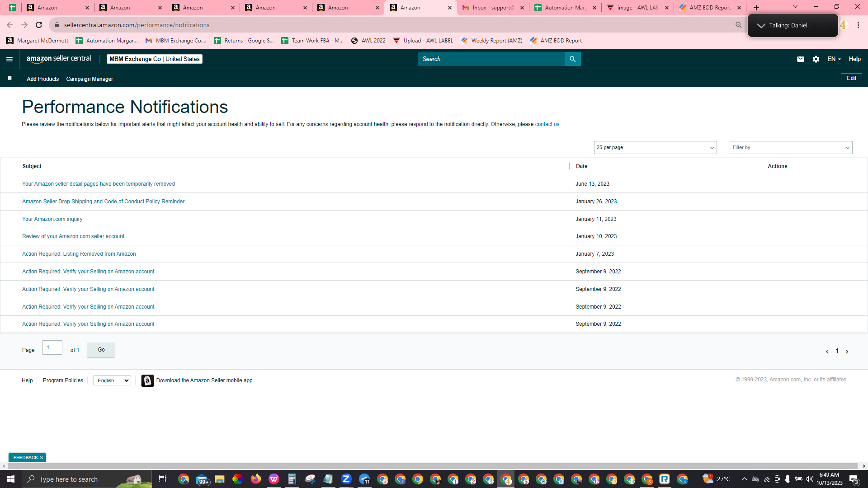
Task: Select the 'June 13, 2023' date cell
Action: 592,184
